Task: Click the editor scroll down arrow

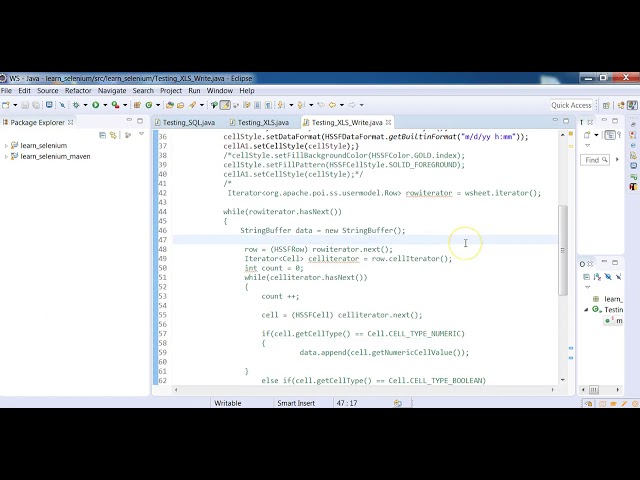Action: 563,380
